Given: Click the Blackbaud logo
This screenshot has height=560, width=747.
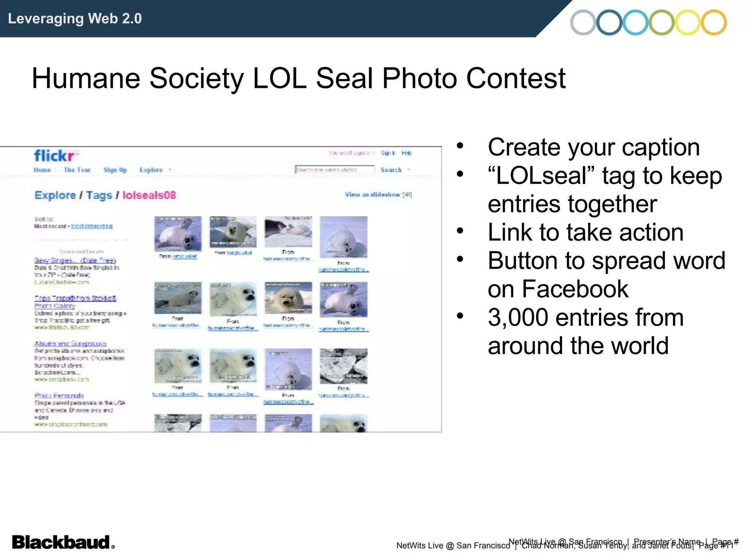Looking at the screenshot, I should pos(63,542).
